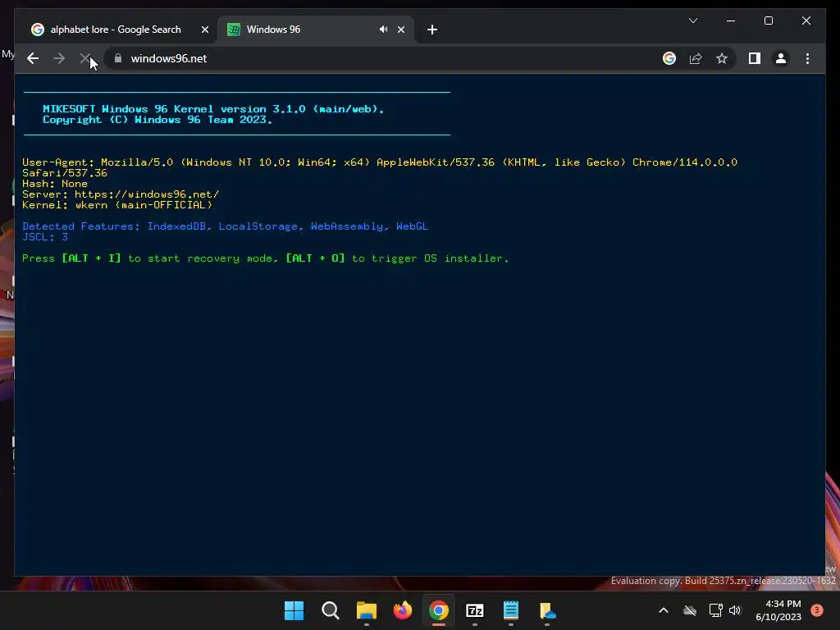
Task: Open the Google icon in the address bar
Action: (x=669, y=58)
